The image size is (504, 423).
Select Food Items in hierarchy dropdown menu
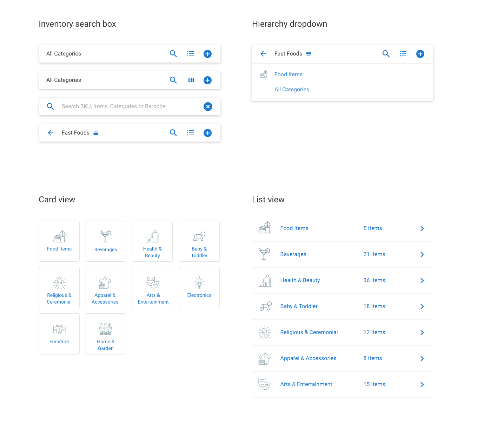288,74
